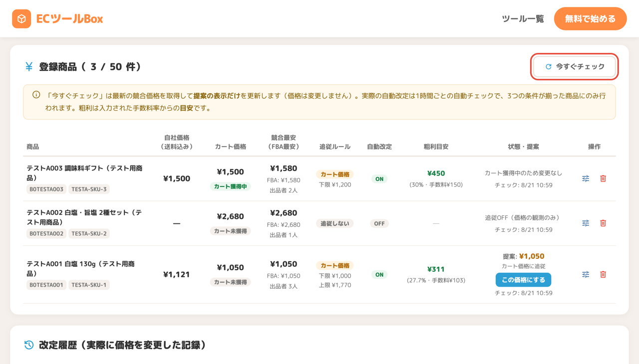This screenshot has width=639, height=364.
Task: Delete テストA001 白塩 130g with trash icon
Action: pyautogui.click(x=603, y=274)
